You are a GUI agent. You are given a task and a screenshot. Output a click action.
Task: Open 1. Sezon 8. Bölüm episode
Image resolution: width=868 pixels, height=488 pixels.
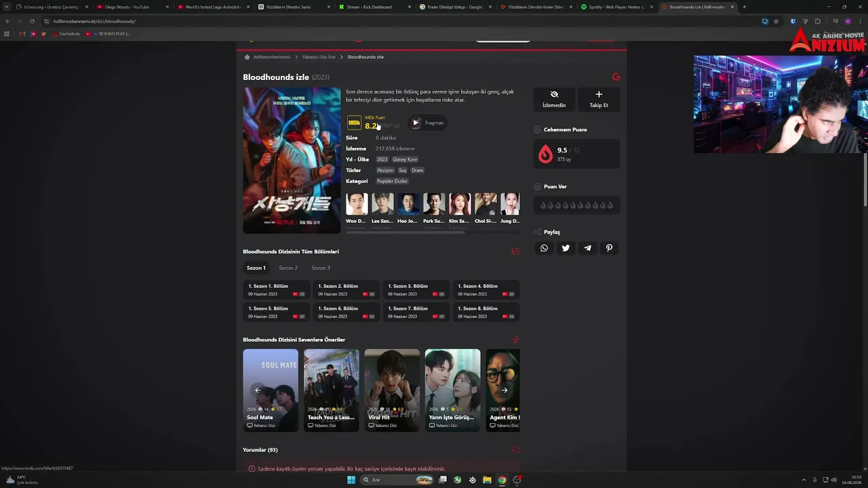(486, 312)
